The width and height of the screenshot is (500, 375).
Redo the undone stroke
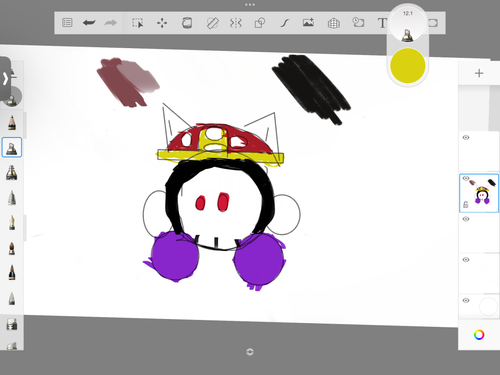(111, 23)
